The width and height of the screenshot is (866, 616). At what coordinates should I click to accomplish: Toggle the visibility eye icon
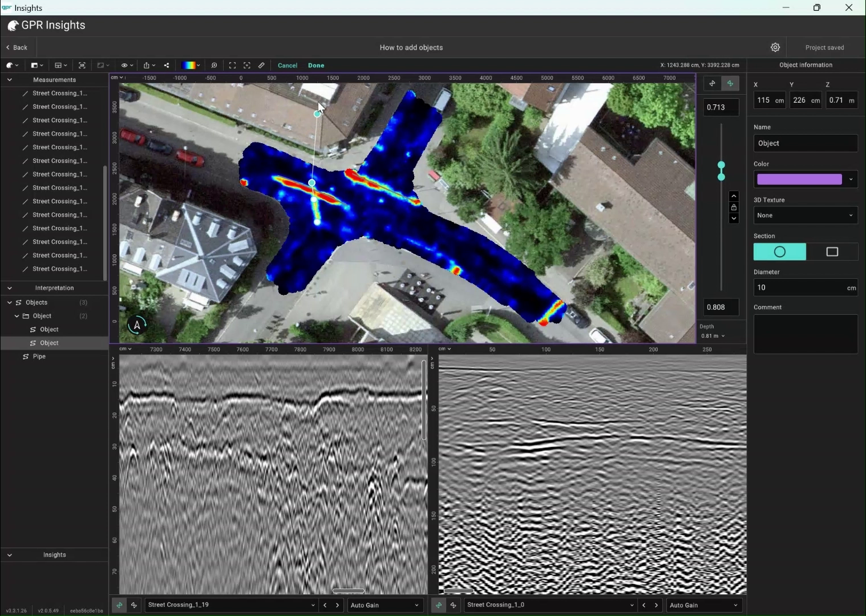click(x=124, y=66)
